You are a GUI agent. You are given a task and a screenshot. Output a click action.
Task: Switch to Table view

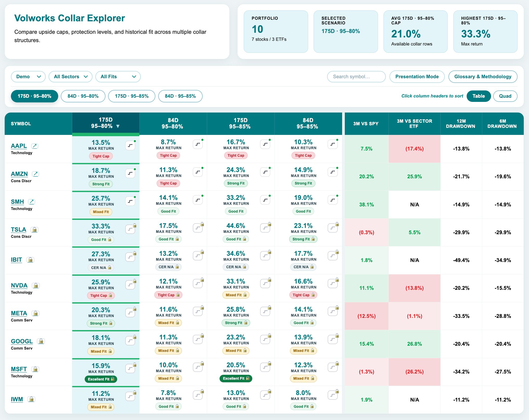pyautogui.click(x=479, y=96)
